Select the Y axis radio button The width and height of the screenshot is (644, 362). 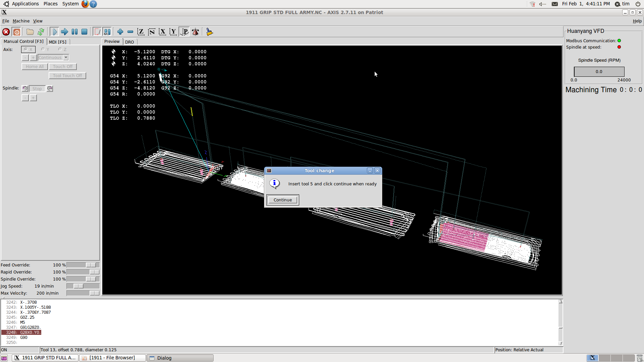pos(43,49)
